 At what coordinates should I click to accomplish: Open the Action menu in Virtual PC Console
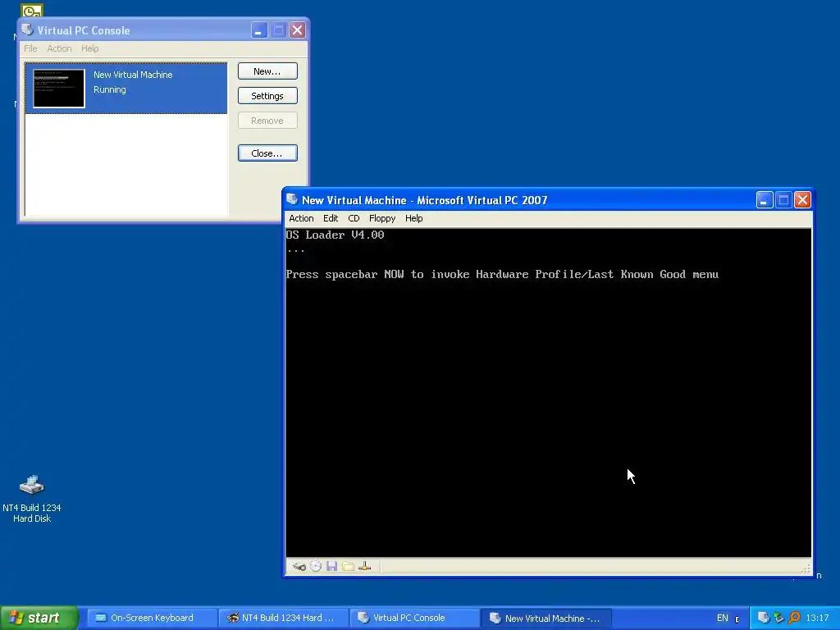(59, 48)
